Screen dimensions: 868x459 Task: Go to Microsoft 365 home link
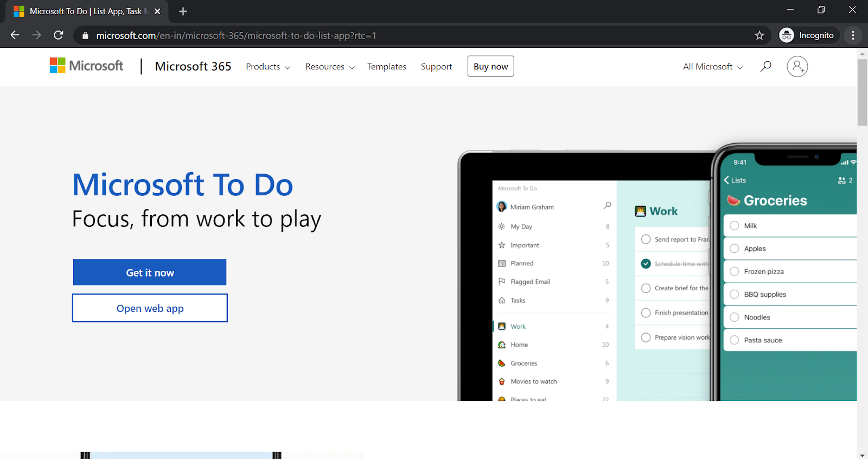coord(193,66)
